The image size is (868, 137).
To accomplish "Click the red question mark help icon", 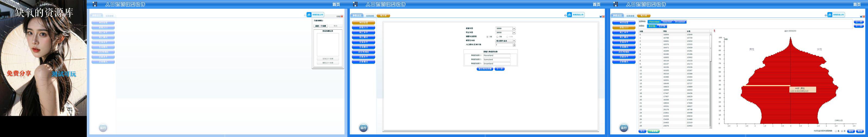I will click(714, 31).
